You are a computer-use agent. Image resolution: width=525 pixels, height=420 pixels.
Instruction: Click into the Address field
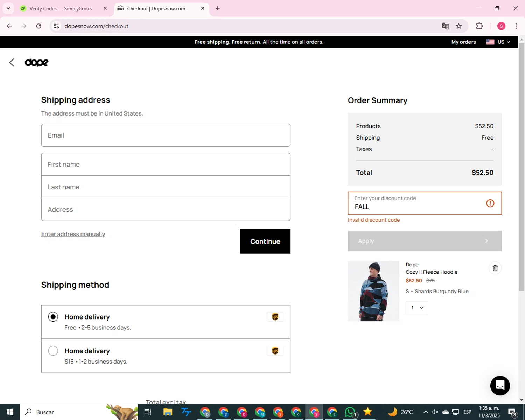pos(166,210)
